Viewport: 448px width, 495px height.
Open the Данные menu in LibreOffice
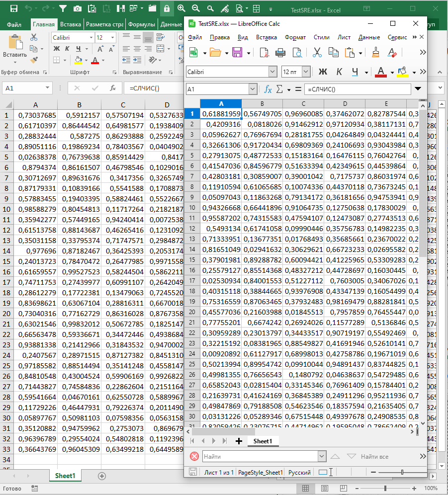(x=369, y=37)
